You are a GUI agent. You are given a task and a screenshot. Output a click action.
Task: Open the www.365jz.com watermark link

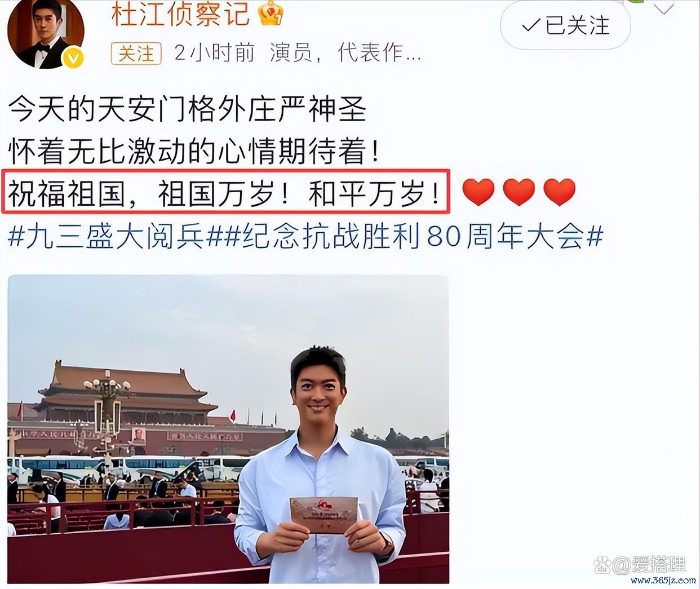pyautogui.click(x=664, y=581)
